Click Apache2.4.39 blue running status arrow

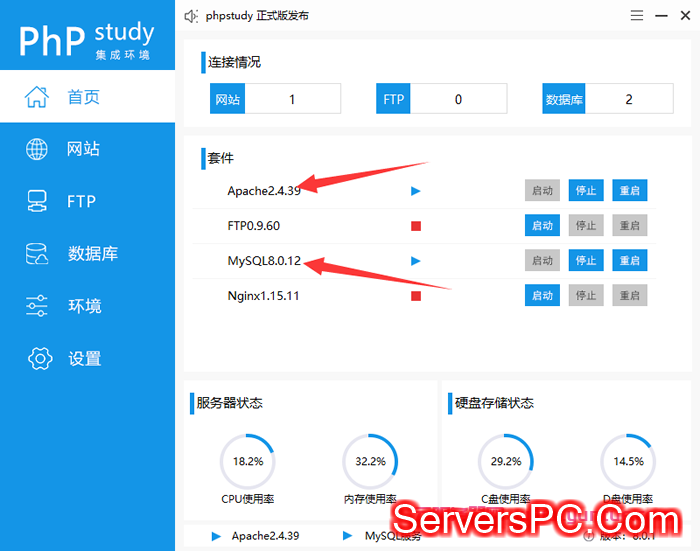point(416,190)
